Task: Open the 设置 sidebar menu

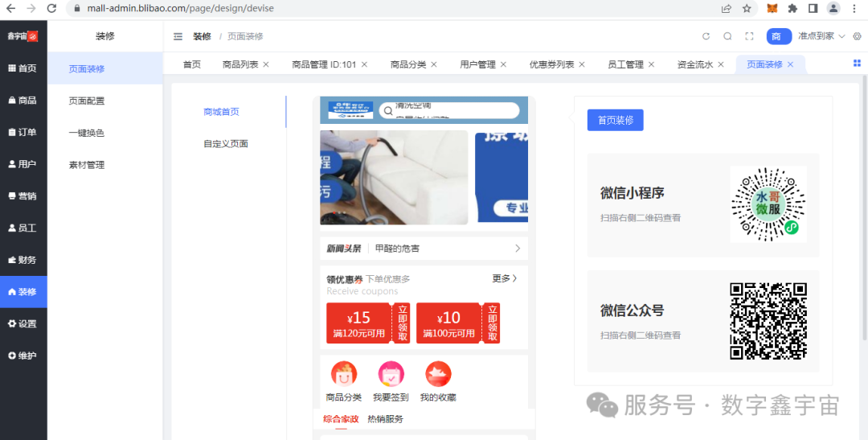Action: coord(23,323)
